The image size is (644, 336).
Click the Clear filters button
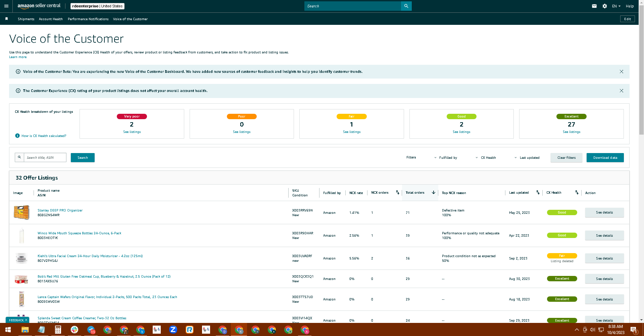566,157
